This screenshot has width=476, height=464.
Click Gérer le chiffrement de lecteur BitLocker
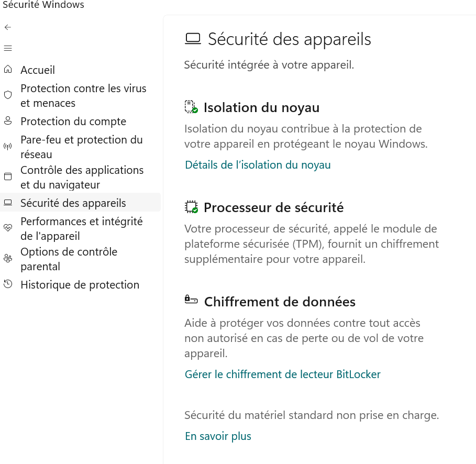(282, 374)
